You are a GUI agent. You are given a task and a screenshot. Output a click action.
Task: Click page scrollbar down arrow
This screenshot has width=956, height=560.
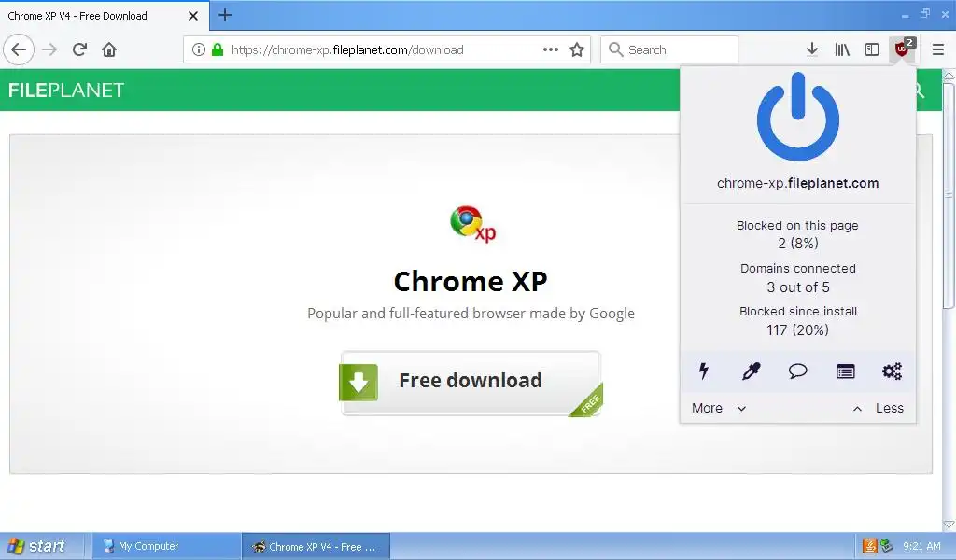[949, 525]
